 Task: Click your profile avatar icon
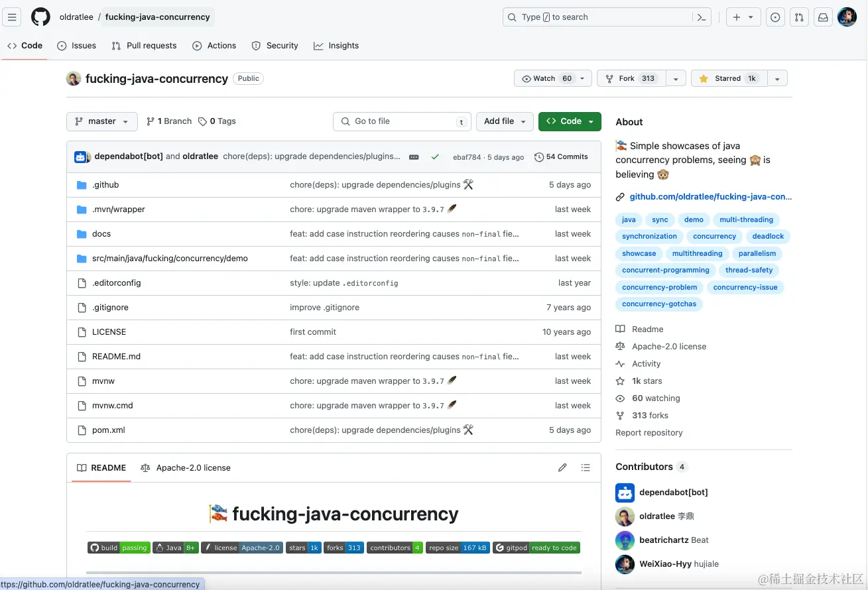[847, 17]
